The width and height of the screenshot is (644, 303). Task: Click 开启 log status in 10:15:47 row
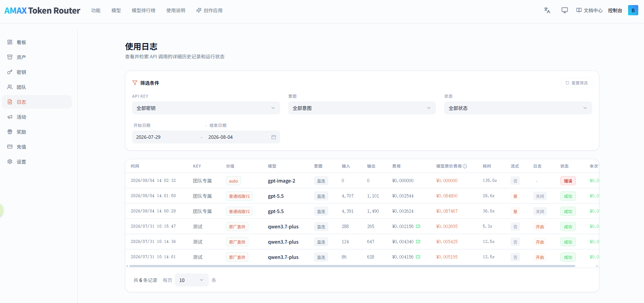[x=540, y=227]
